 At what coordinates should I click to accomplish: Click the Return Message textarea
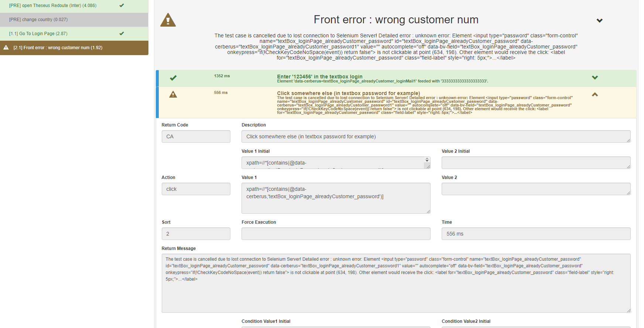pyautogui.click(x=396, y=283)
